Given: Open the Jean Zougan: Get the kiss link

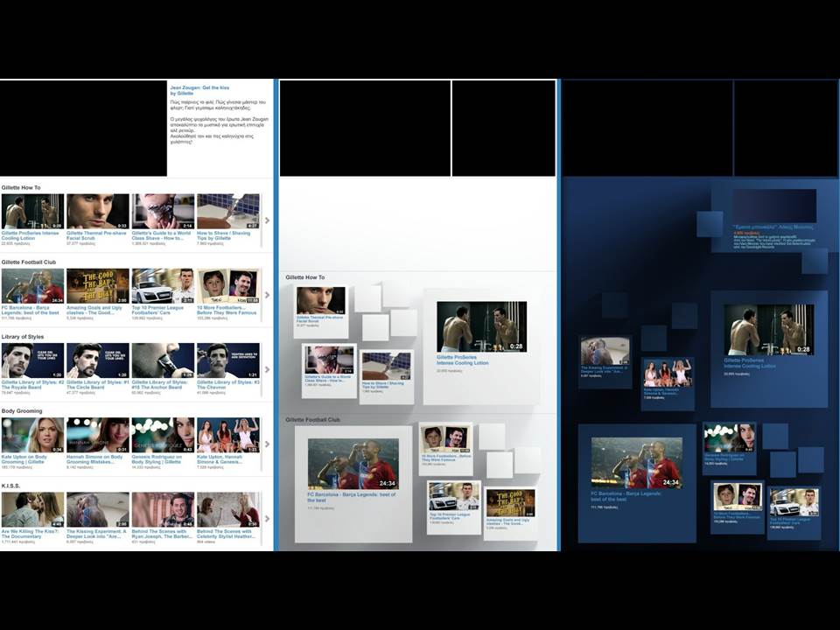Looking at the screenshot, I should click(x=199, y=90).
